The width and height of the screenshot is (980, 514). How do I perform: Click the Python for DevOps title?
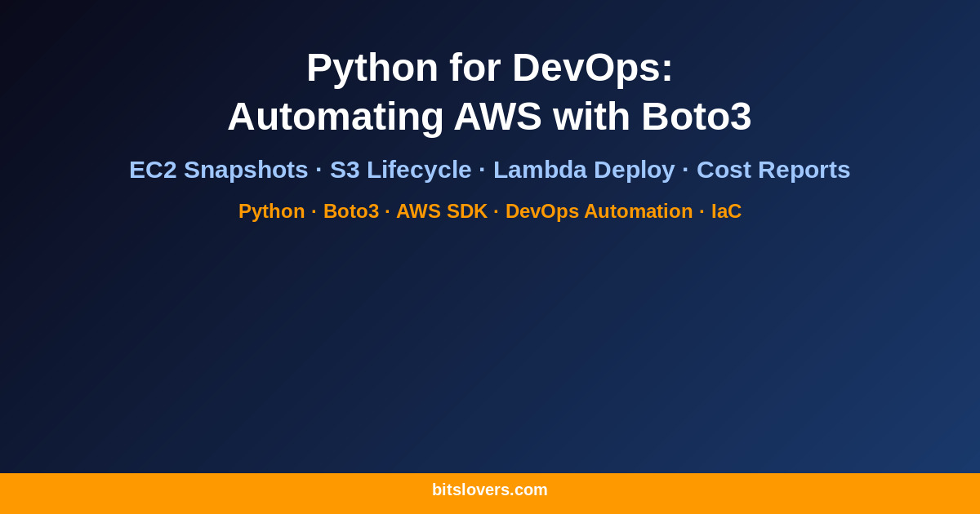[490, 68]
